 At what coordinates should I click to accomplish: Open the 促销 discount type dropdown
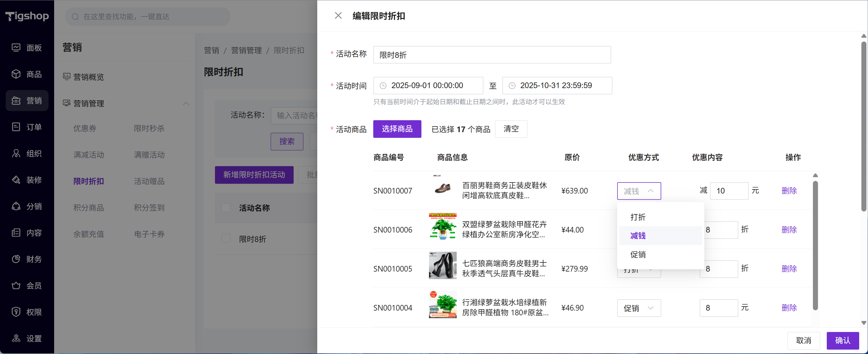tap(639, 308)
